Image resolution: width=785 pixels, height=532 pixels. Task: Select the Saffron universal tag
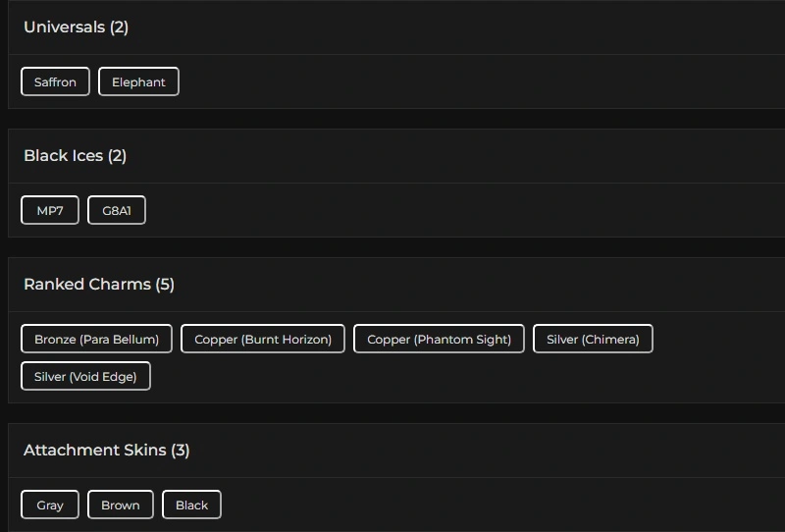55,81
